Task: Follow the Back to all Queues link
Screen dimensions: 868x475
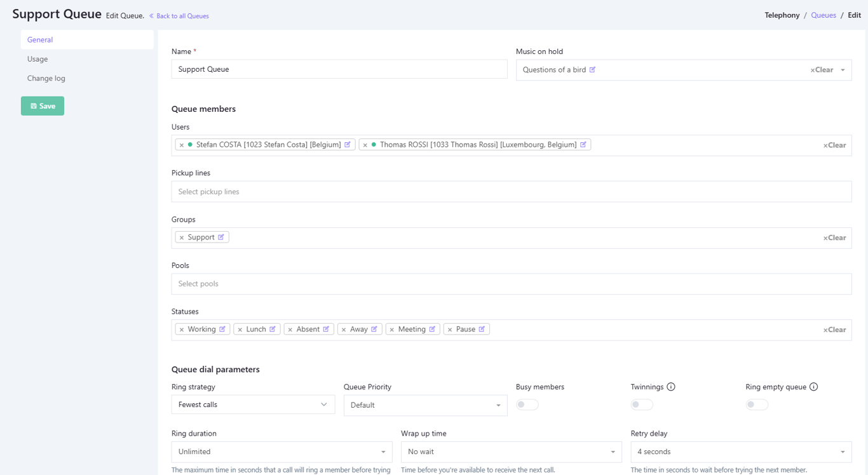Action: [182, 16]
